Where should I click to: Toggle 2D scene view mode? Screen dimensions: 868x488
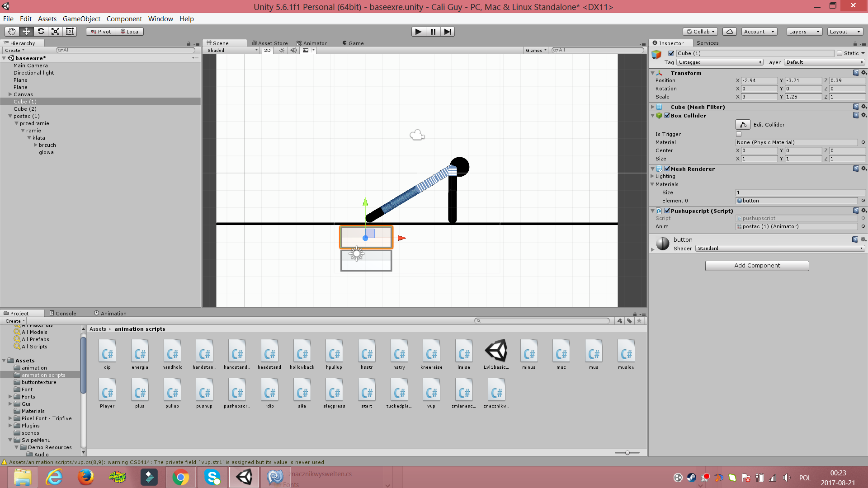[267, 50]
